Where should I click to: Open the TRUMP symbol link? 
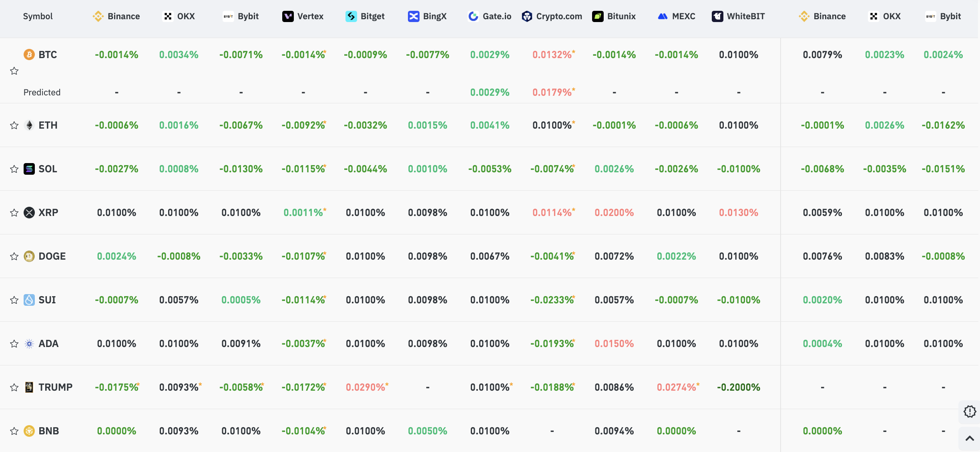[55, 387]
